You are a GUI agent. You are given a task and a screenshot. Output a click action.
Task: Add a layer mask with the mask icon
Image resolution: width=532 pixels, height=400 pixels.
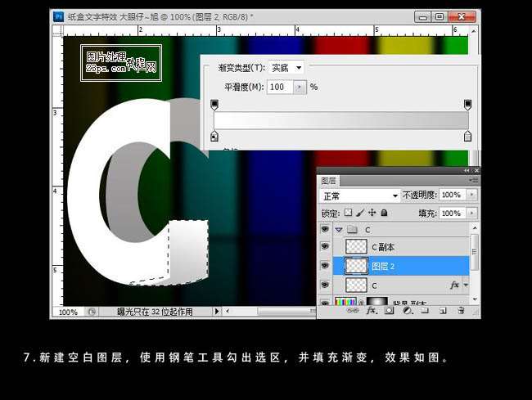(x=389, y=310)
